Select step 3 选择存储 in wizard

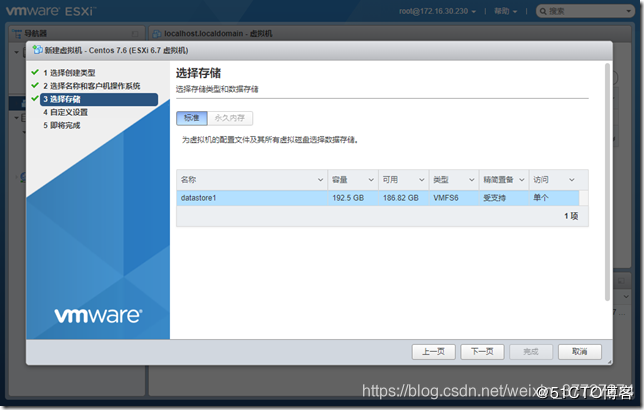point(99,99)
